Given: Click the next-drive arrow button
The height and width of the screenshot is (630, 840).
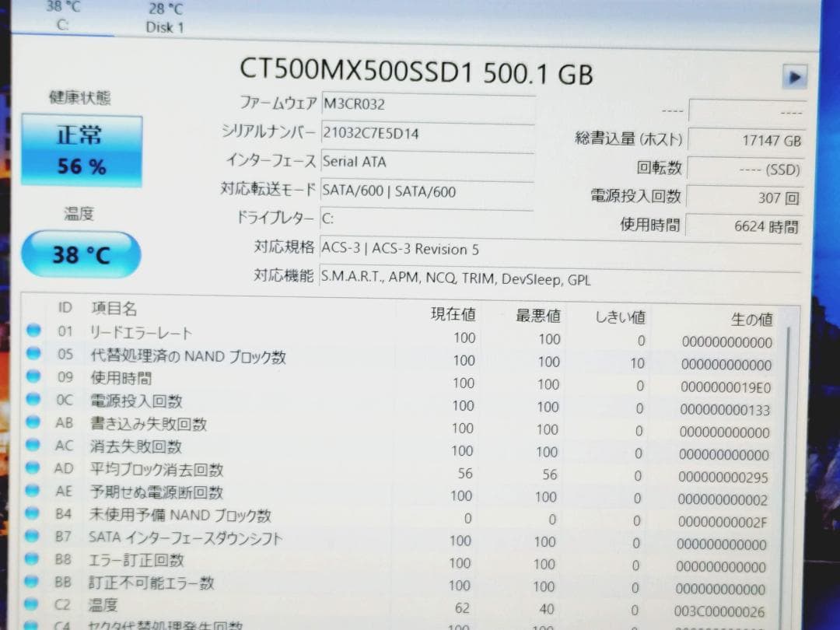Looking at the screenshot, I should [x=794, y=77].
